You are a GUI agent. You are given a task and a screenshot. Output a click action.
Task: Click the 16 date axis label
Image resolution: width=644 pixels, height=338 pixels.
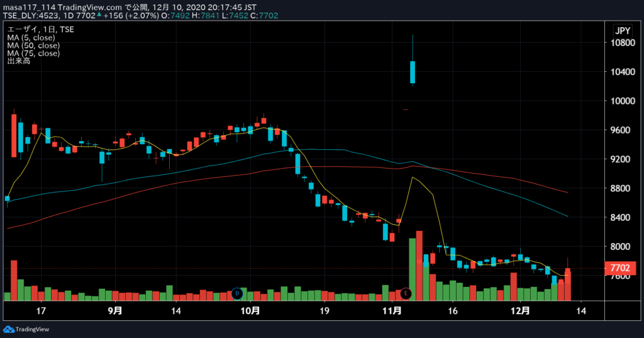[453, 311]
